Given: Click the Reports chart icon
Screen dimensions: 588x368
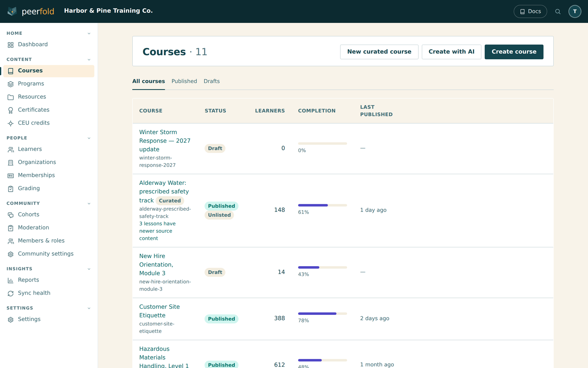Looking at the screenshot, I should click(11, 280).
